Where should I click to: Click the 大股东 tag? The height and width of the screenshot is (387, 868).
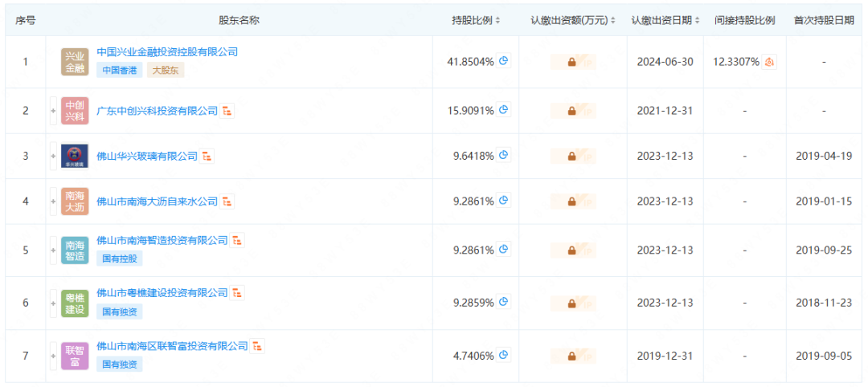point(165,70)
